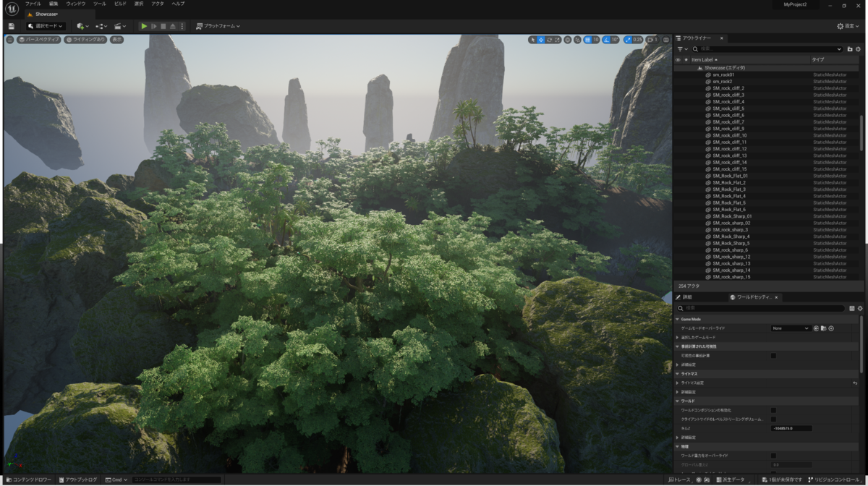Open the 選択モード dropdown

click(46, 26)
